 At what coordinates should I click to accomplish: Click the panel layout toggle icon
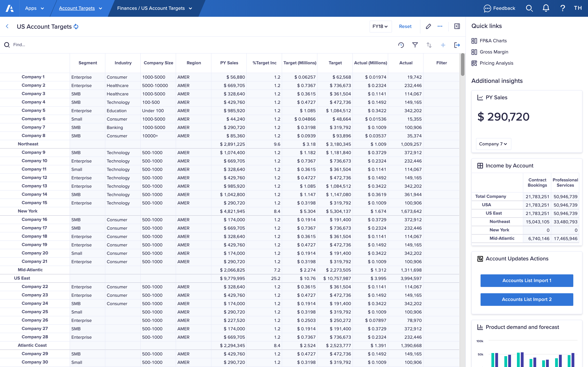[457, 27]
